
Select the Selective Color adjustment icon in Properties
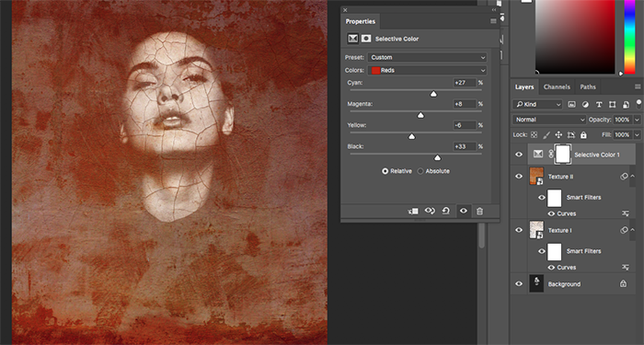coord(352,39)
